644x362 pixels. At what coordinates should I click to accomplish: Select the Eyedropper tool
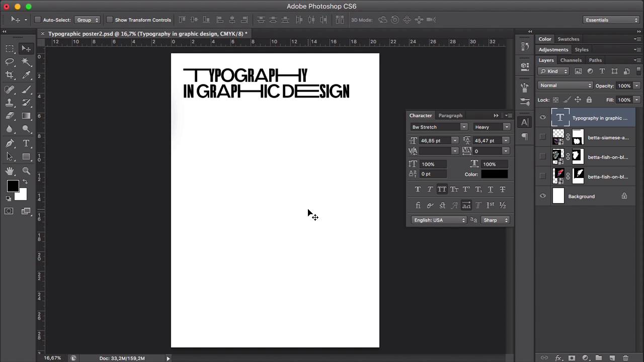point(26,74)
